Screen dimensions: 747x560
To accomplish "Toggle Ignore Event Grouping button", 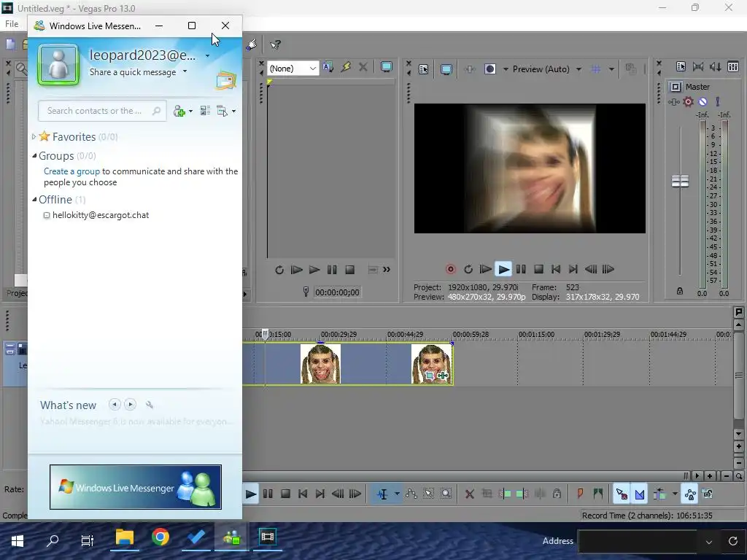I will [708, 494].
